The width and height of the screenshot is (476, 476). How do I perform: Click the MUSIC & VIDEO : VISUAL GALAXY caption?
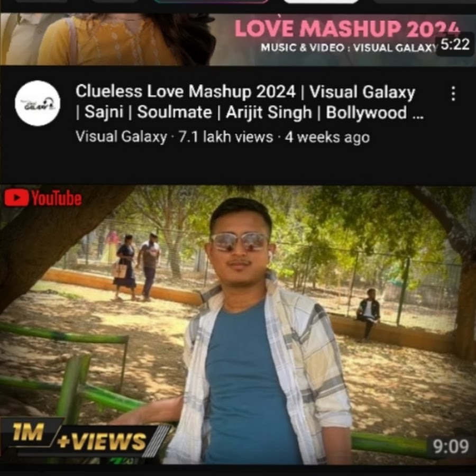pyautogui.click(x=348, y=48)
